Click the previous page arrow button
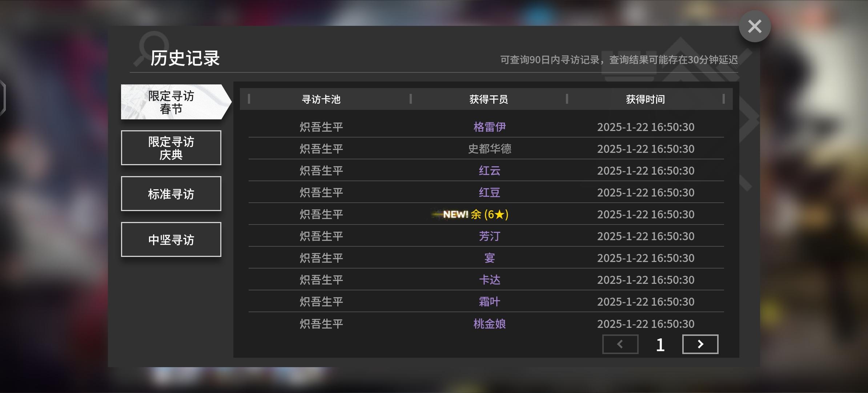 [620, 344]
